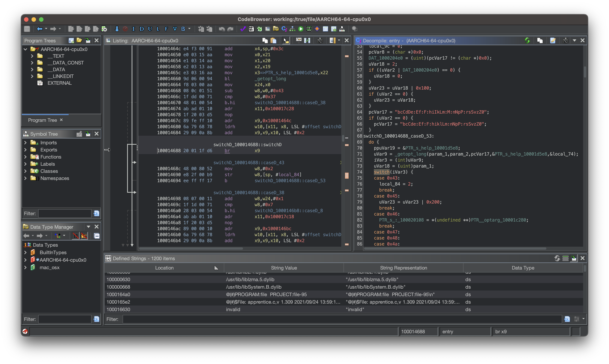Toggle the Data Type Manager filter pointers button
The image size is (609, 364).
coord(84,236)
